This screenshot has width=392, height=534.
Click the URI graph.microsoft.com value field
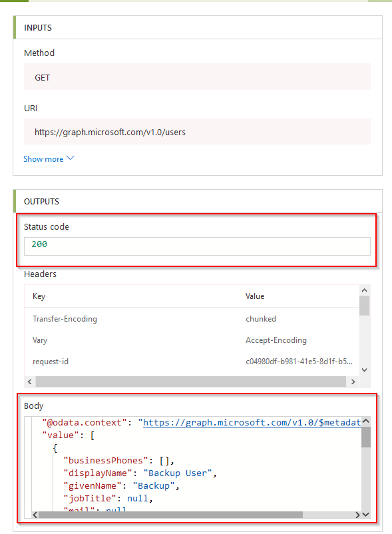[197, 132]
